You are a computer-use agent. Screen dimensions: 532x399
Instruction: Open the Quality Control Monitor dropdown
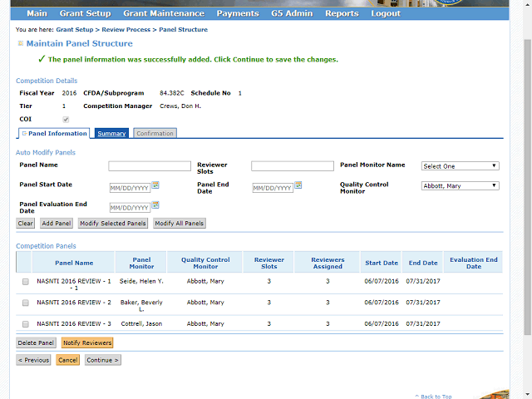[460, 186]
